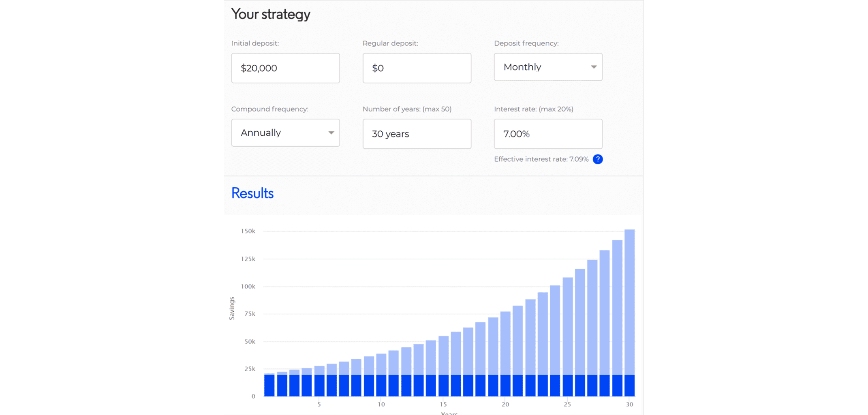Click the 150k label on the savings axis
Viewport: 868px width, 415px height.
(x=248, y=231)
